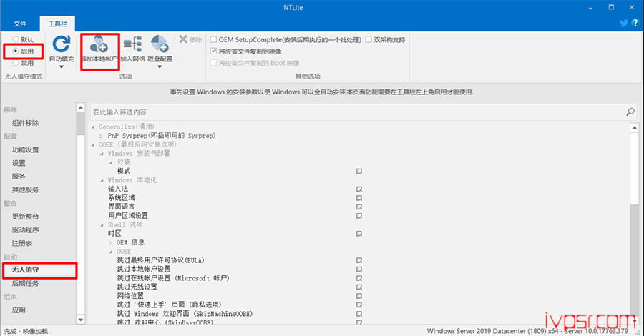This screenshot has width=644, height=336.
Task: Open the dropdown arrow under 自动填充
Action: 62,67
